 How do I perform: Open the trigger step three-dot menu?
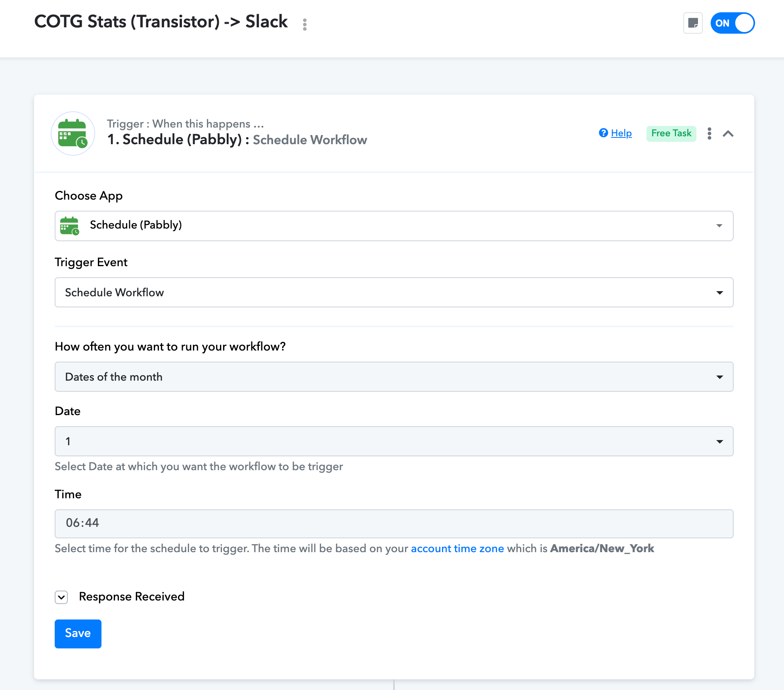[x=709, y=133]
